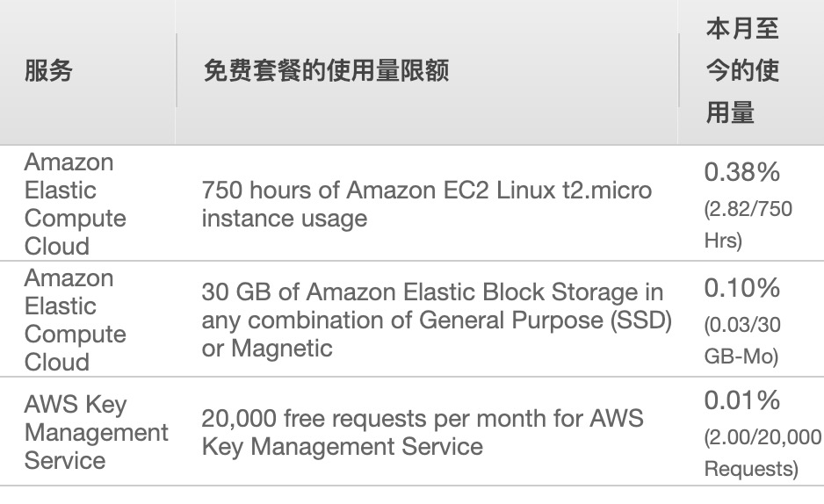824x504 pixels.
Task: Click the 0.10% usage value
Action: click(742, 288)
